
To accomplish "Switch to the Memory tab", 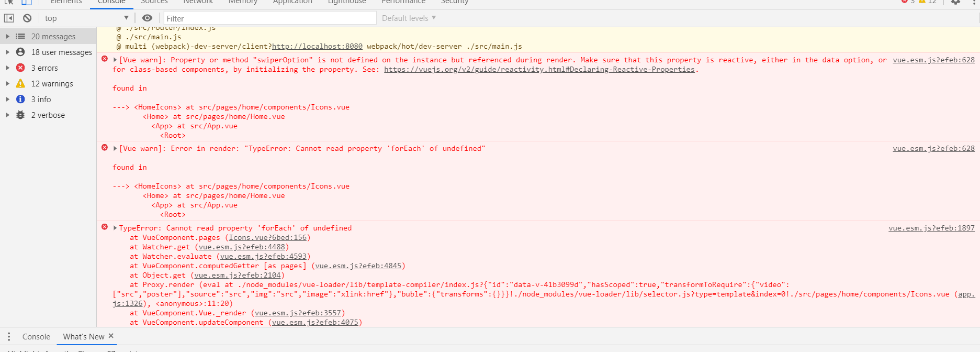I will (x=243, y=3).
